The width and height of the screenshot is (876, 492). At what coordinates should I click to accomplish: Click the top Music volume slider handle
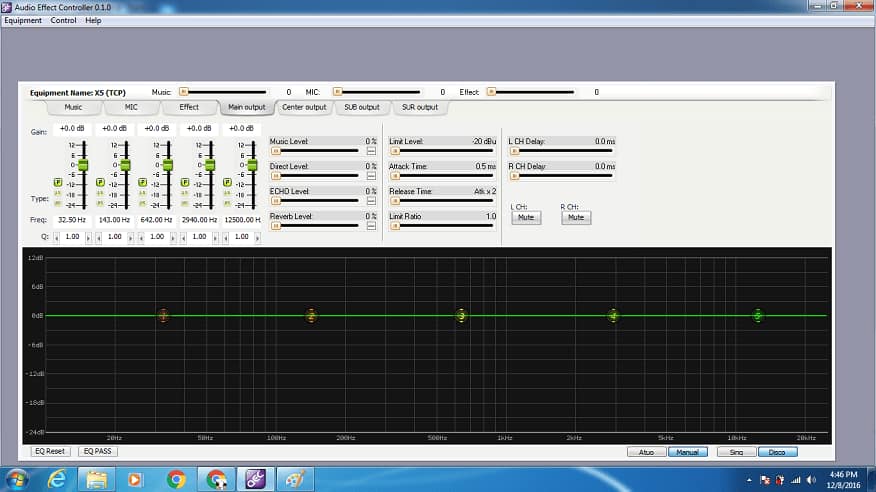click(x=183, y=92)
